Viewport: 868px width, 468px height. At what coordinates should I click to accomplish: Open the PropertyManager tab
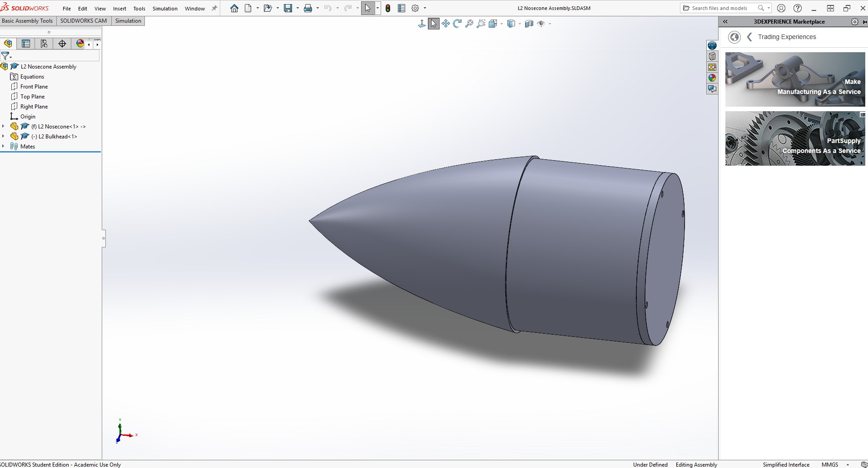point(26,44)
